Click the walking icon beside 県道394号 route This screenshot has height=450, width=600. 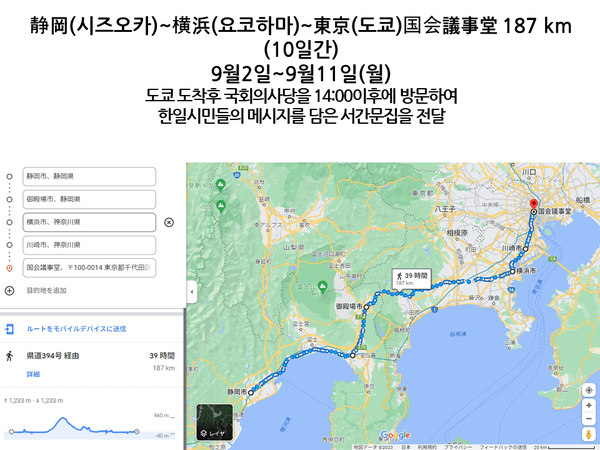pos(10,355)
